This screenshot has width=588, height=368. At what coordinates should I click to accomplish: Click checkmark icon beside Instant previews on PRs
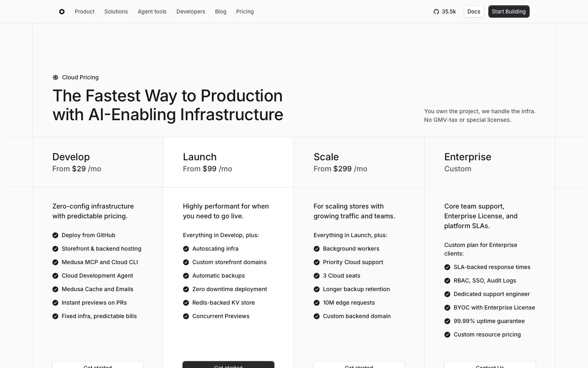pyautogui.click(x=55, y=303)
